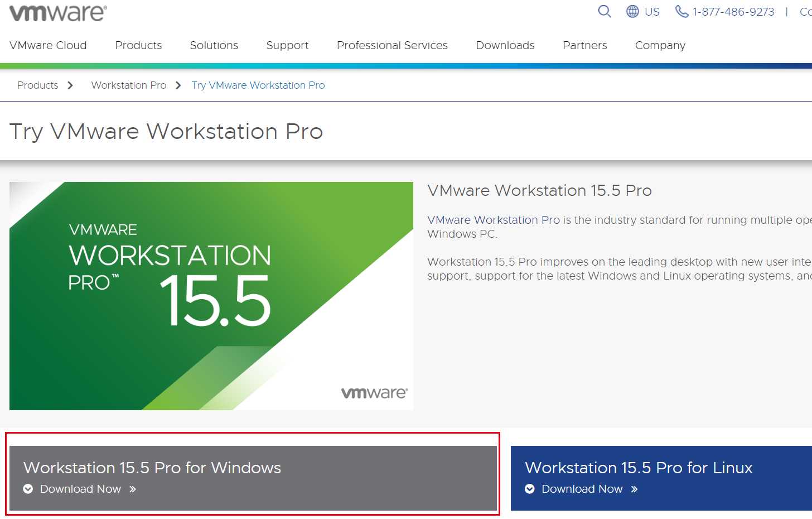The image size is (812, 519).
Task: Click Try VMware Workstation Pro breadcrumb
Action: click(258, 85)
